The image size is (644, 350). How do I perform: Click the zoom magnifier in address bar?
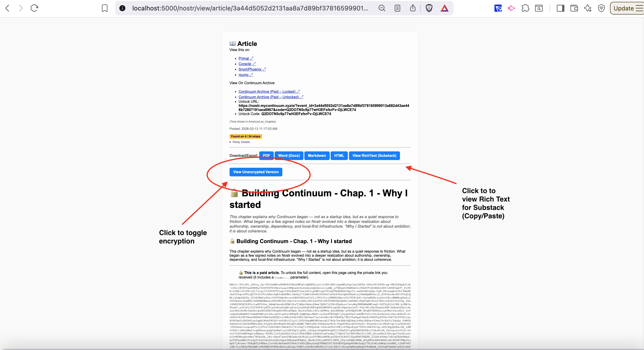[382, 8]
